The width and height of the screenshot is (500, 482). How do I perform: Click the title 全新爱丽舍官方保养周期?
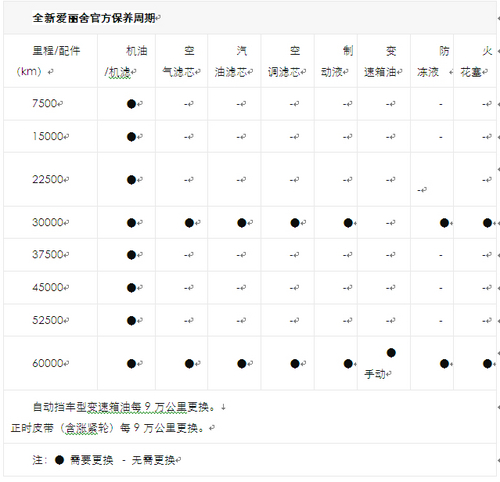[94, 18]
